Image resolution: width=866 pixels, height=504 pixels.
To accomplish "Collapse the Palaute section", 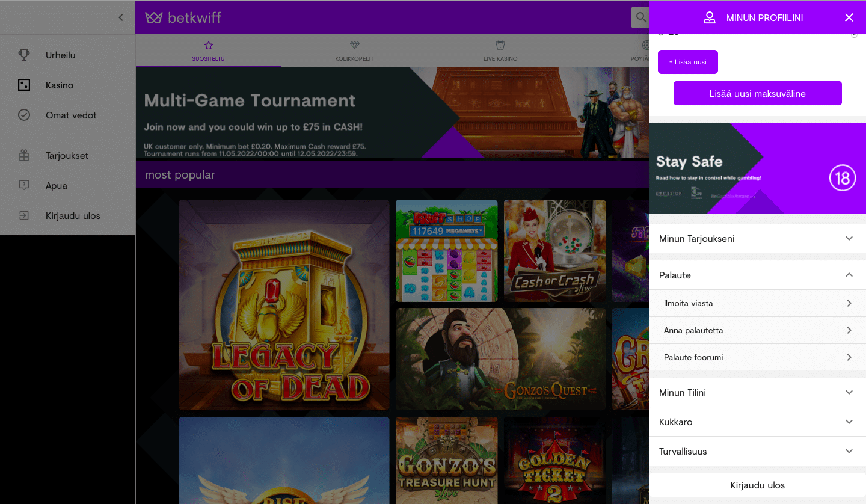I will pos(758,275).
